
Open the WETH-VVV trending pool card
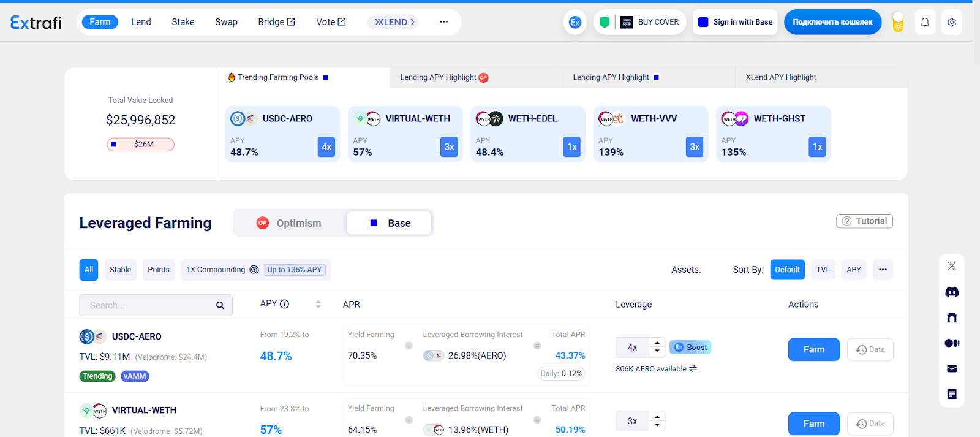point(650,134)
